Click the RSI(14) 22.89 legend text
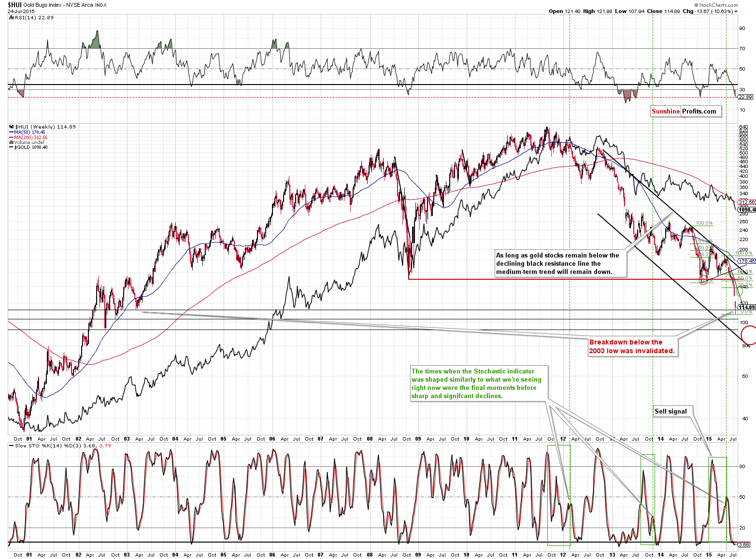The image size is (756, 559). click(34, 17)
